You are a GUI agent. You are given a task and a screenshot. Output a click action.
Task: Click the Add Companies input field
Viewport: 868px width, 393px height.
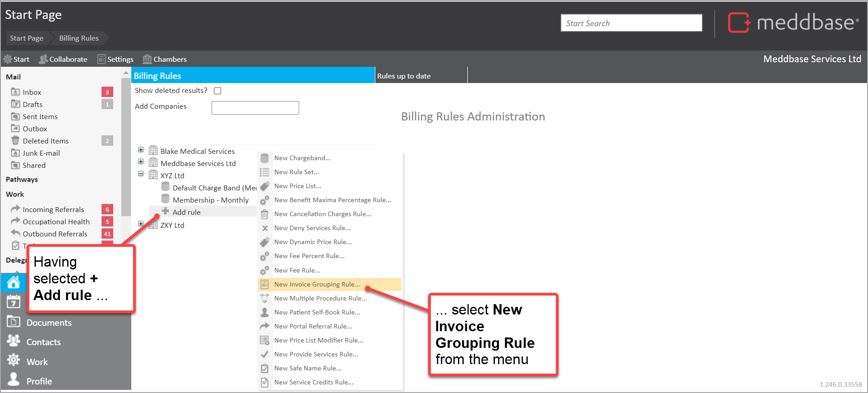255,108
